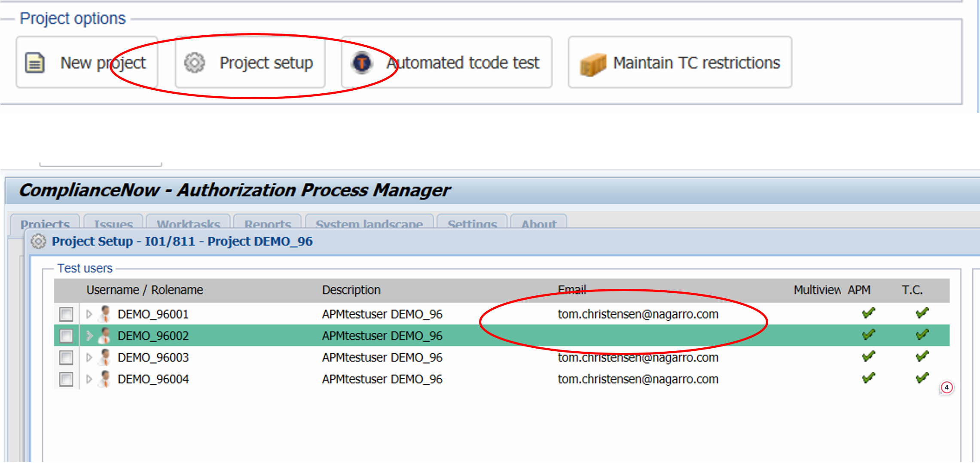Click the Automated tcode test round icon

(x=362, y=63)
